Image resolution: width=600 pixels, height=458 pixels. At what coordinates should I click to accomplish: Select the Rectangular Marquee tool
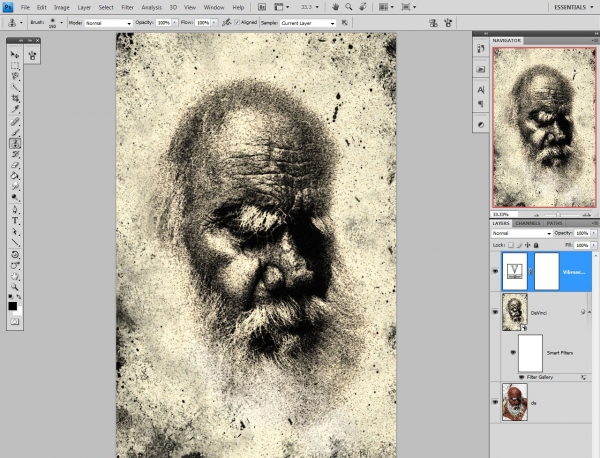point(15,66)
